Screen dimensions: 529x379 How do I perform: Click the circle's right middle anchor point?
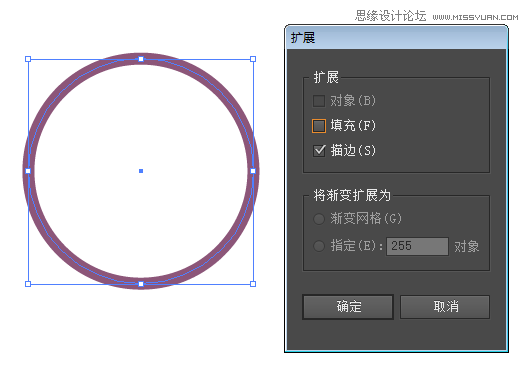253,171
